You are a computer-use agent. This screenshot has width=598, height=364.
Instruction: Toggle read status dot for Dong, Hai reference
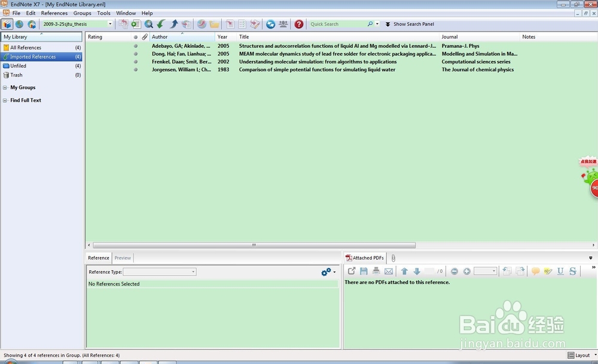pyautogui.click(x=135, y=54)
